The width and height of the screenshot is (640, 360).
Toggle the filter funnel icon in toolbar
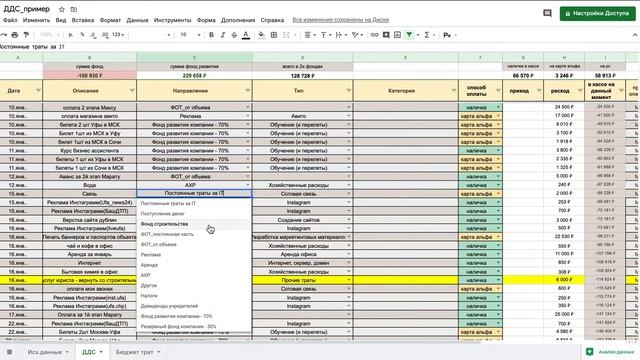(409, 35)
